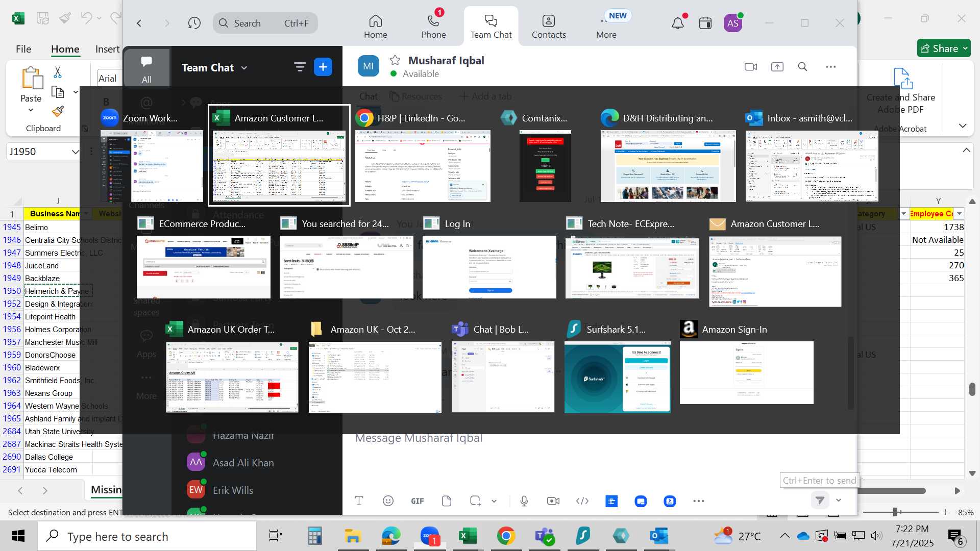Adjust Excel zoom slider
Image resolution: width=980 pixels, height=551 pixels.
coord(895,512)
